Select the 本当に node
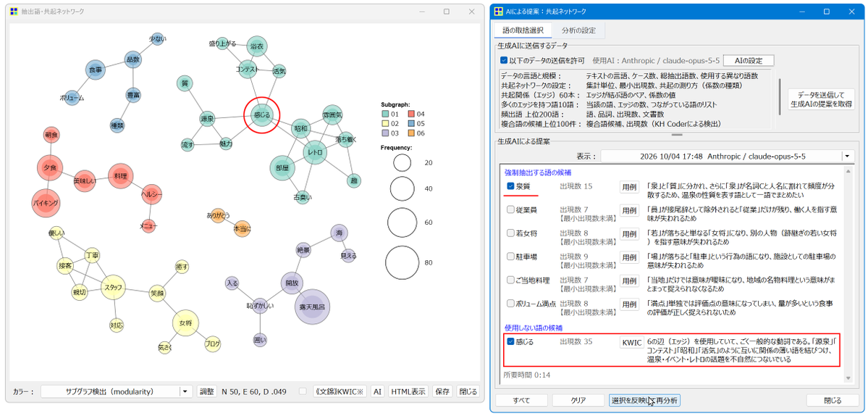Viewport: 868px width, 416px height. (x=242, y=228)
